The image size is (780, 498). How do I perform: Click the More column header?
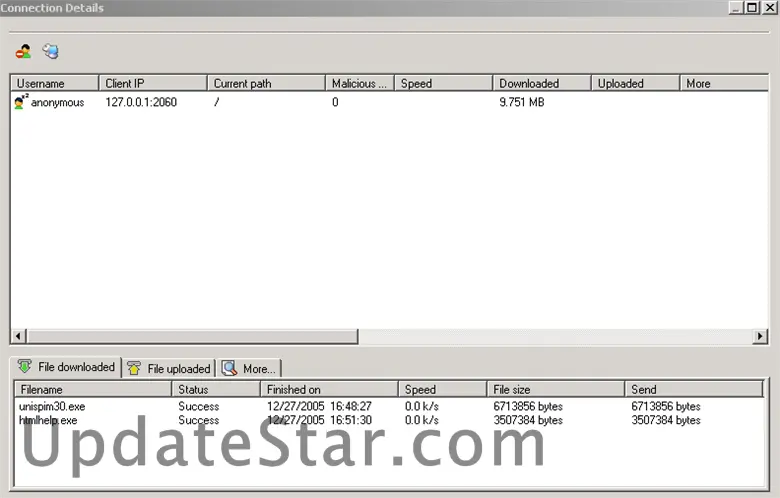pyautogui.click(x=724, y=84)
